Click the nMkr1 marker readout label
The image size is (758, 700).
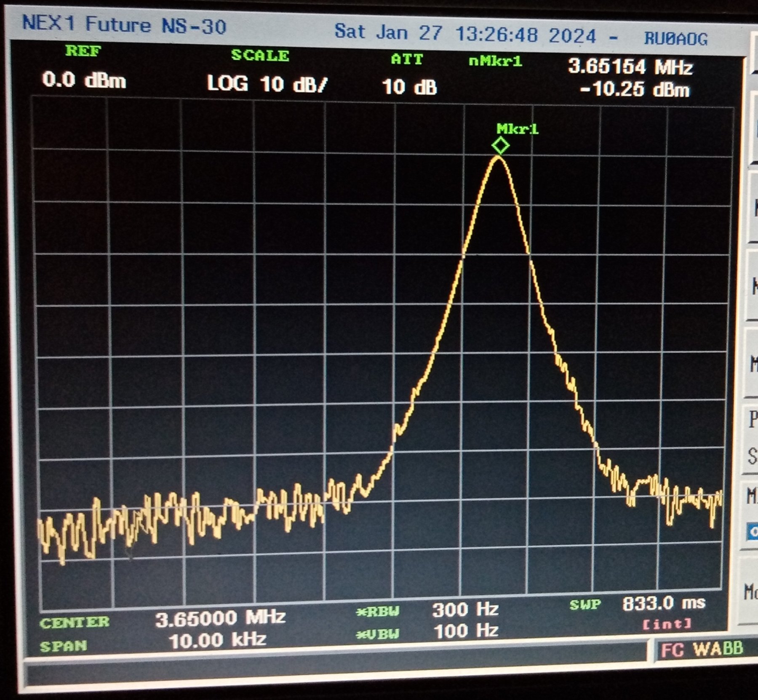495,61
